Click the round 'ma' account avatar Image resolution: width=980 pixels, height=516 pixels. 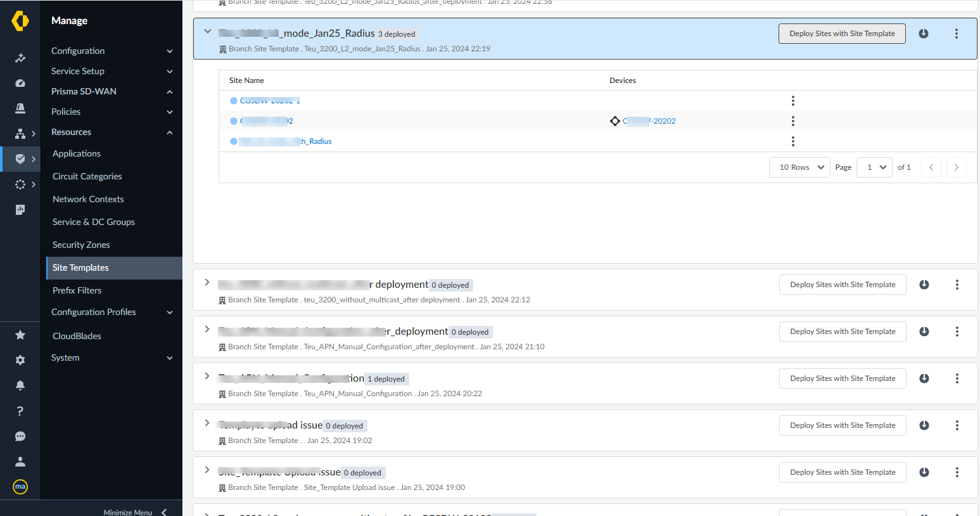coord(20,487)
